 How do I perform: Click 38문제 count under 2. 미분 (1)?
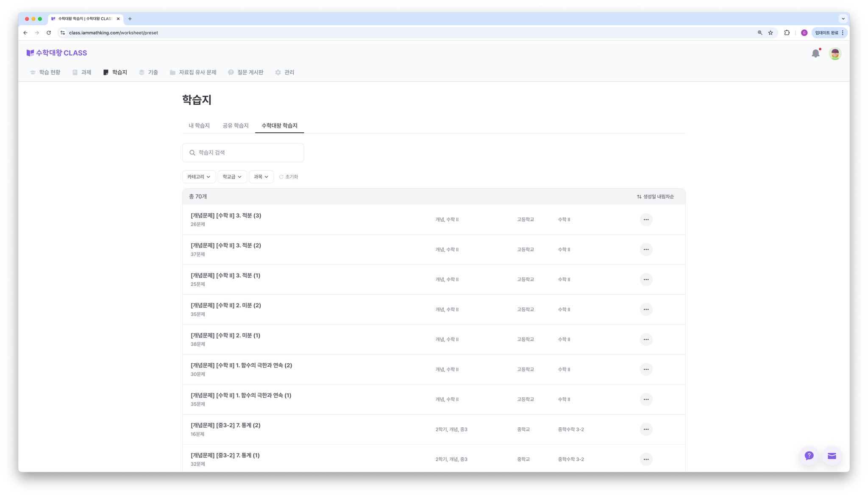point(198,344)
